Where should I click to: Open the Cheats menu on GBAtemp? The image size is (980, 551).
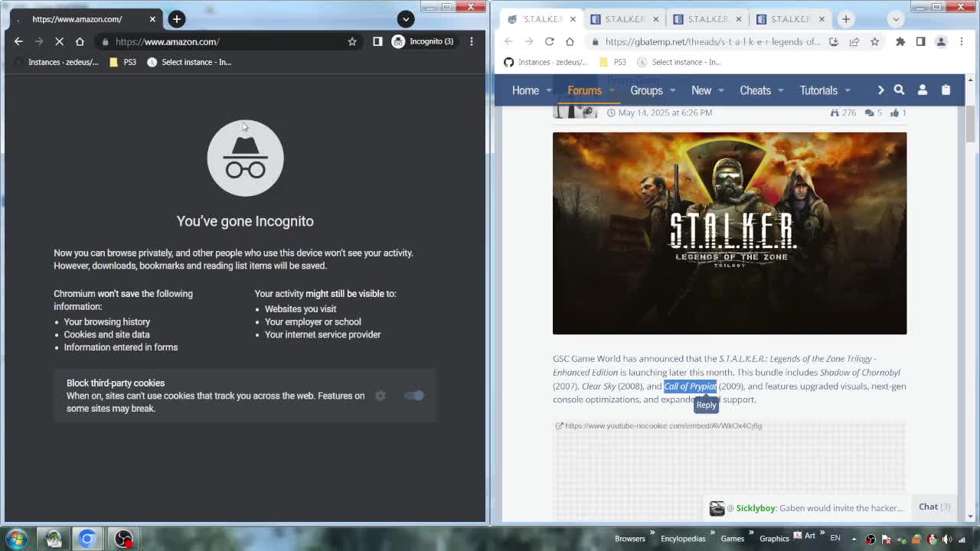755,90
